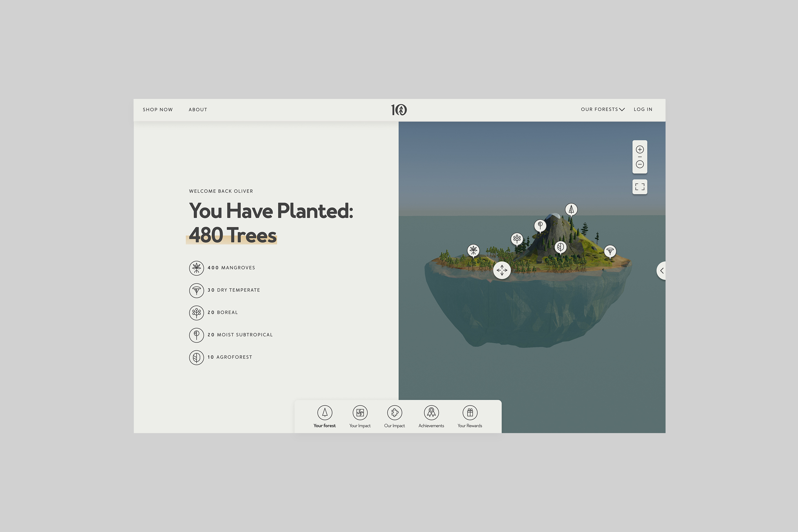
Task: Open the Our Forests dropdown menu
Action: tap(603, 109)
